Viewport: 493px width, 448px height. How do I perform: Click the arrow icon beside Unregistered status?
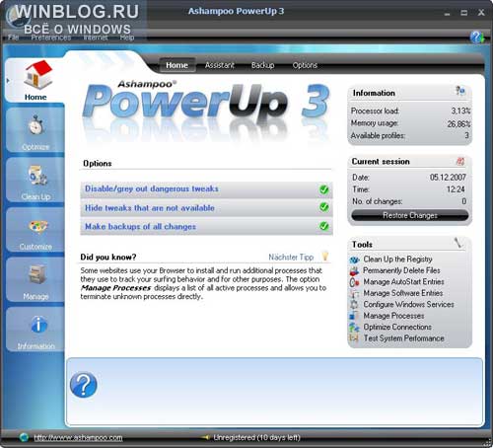pyautogui.click(x=206, y=437)
